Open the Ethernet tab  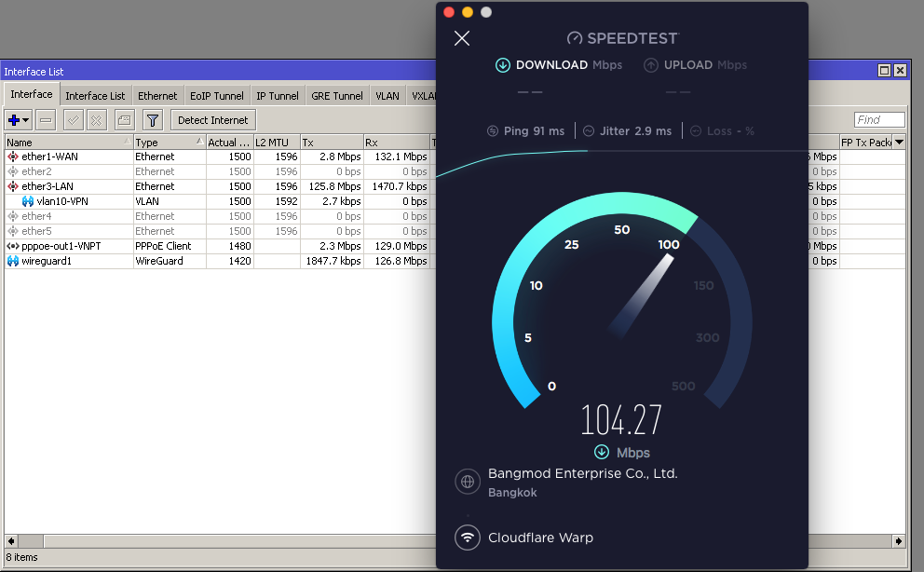point(157,95)
